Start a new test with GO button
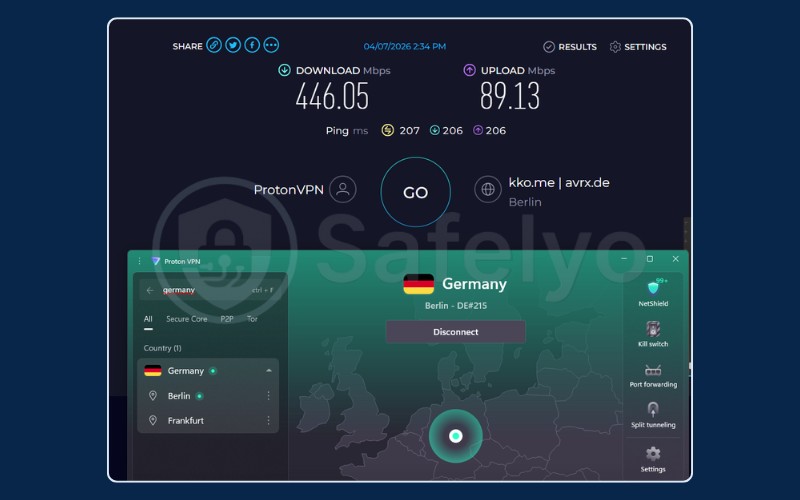Viewport: 800px width, 500px height. [x=415, y=192]
